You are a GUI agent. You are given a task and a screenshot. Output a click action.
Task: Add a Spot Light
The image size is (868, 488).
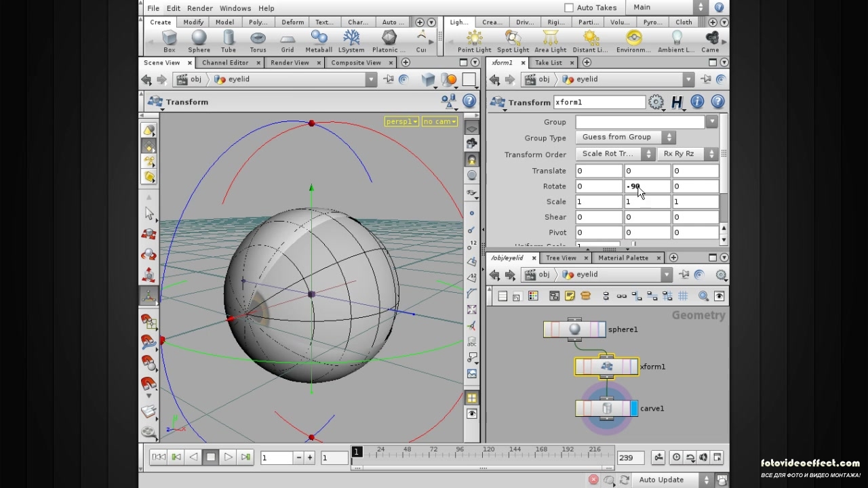513,41
